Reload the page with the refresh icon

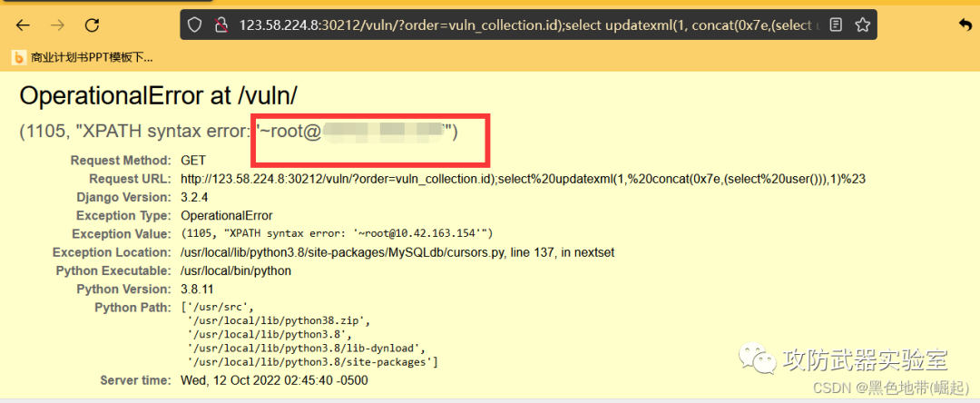(x=93, y=25)
